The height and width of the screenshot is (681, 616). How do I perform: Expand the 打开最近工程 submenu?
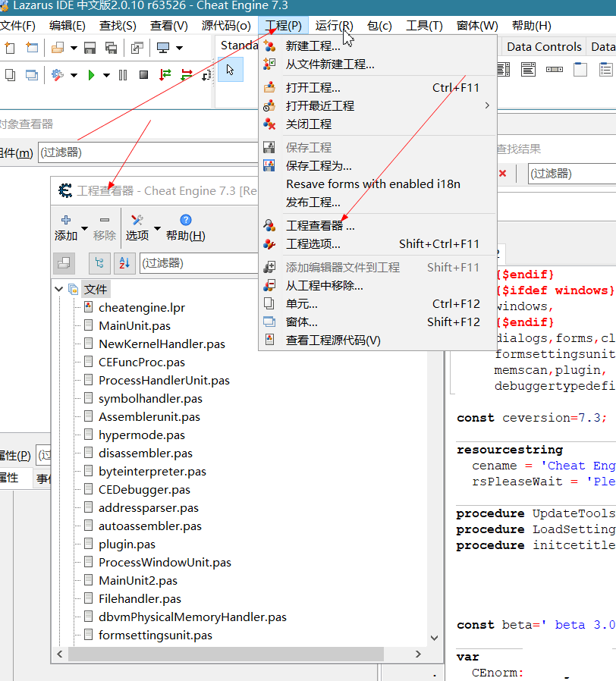[378, 106]
